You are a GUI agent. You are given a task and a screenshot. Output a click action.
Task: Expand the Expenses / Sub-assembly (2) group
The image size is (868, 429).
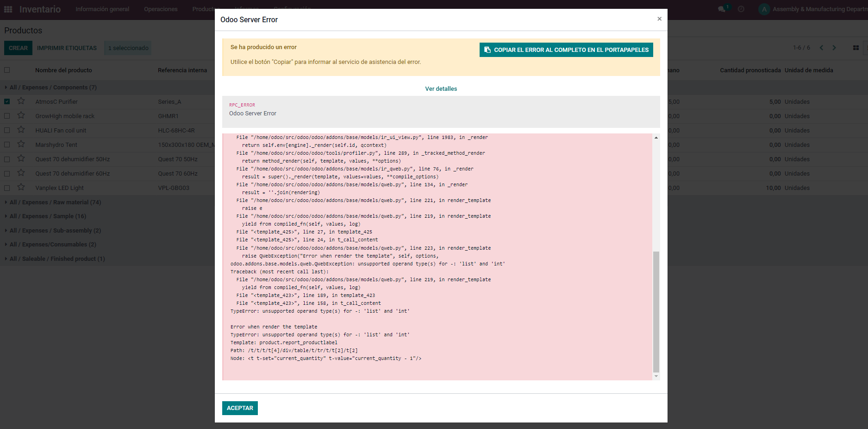[x=53, y=230]
